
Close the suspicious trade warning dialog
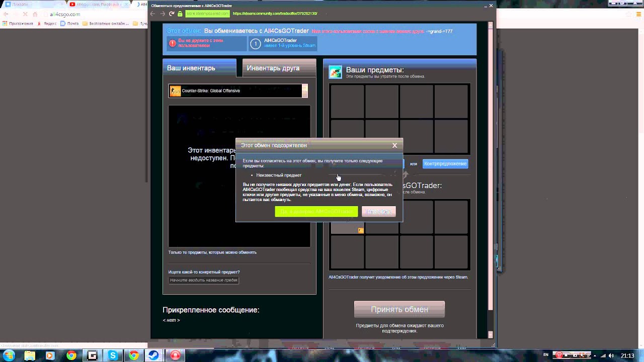(394, 145)
